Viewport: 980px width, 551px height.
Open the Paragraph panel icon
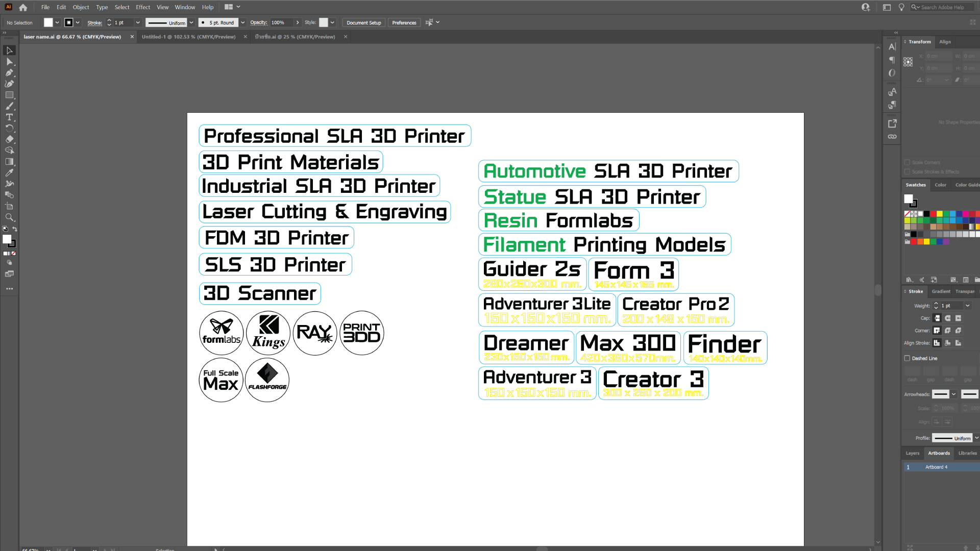point(892,60)
